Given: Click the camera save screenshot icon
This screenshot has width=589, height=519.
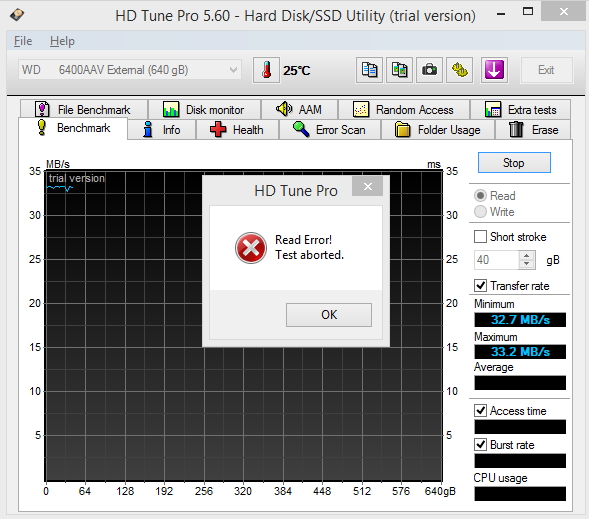Looking at the screenshot, I should [x=429, y=70].
